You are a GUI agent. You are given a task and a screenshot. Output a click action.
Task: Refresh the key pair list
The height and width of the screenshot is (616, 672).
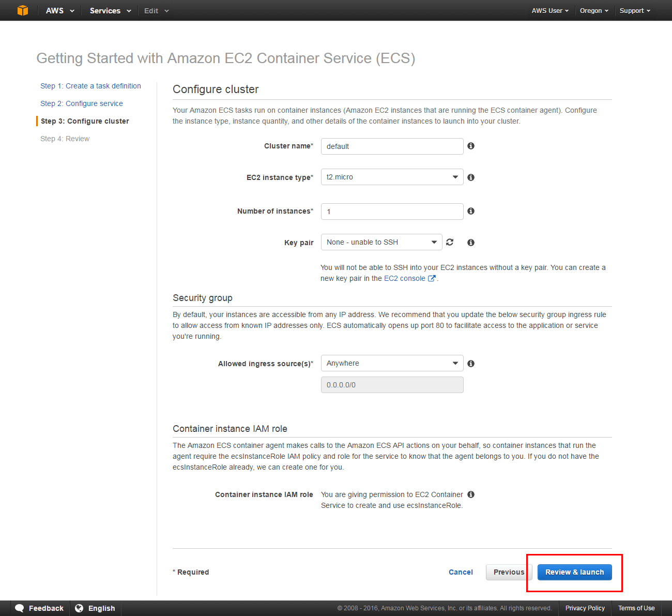[450, 242]
